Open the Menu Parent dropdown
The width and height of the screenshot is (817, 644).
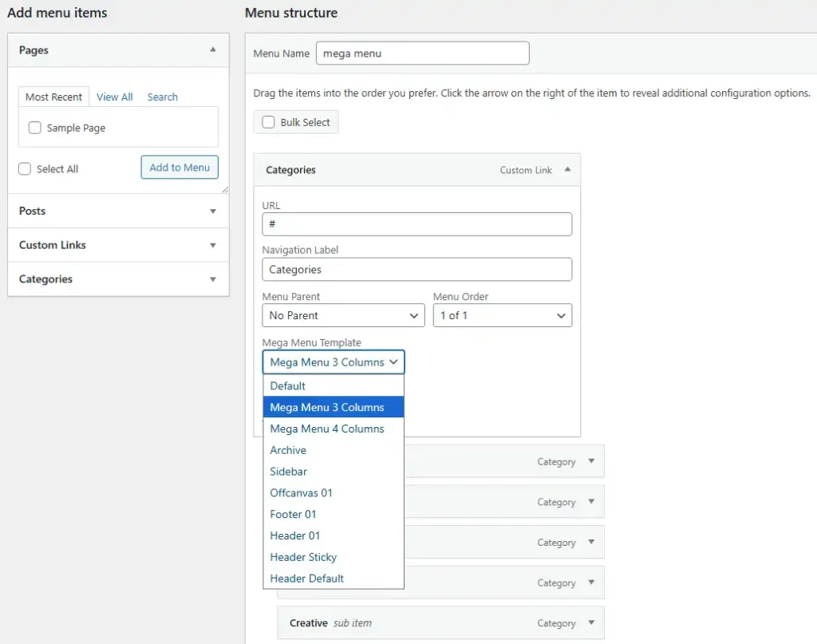point(343,316)
